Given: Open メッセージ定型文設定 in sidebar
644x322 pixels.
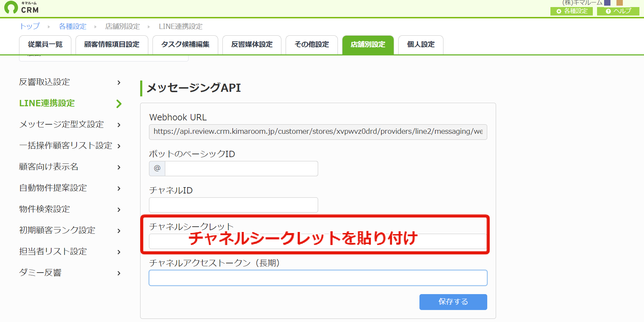Looking at the screenshot, I should (61, 125).
